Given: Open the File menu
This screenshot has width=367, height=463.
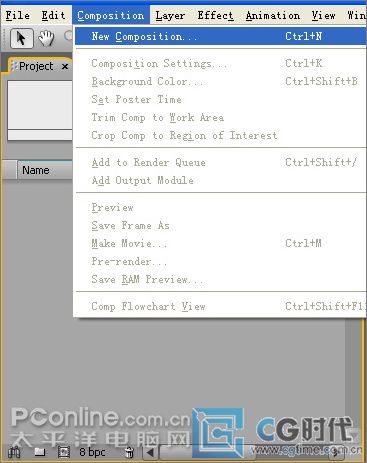Looking at the screenshot, I should (18, 16).
